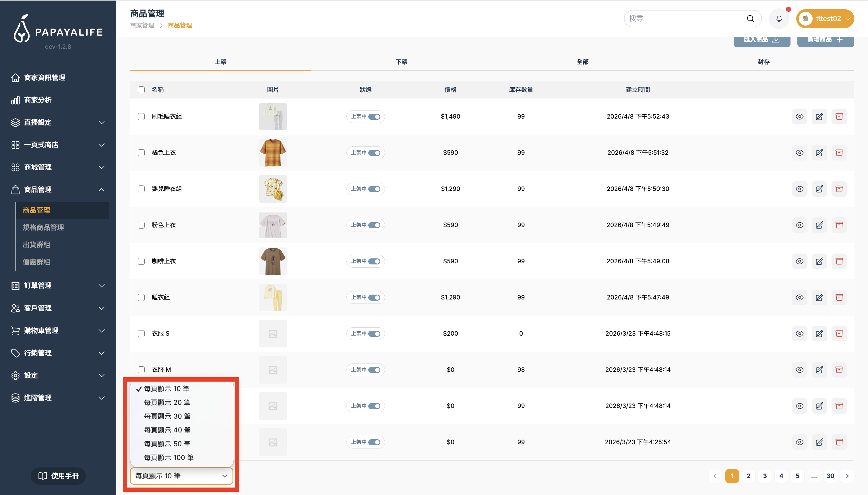Switch to the 下架 tab
This screenshot has height=495, width=868.
pyautogui.click(x=401, y=62)
